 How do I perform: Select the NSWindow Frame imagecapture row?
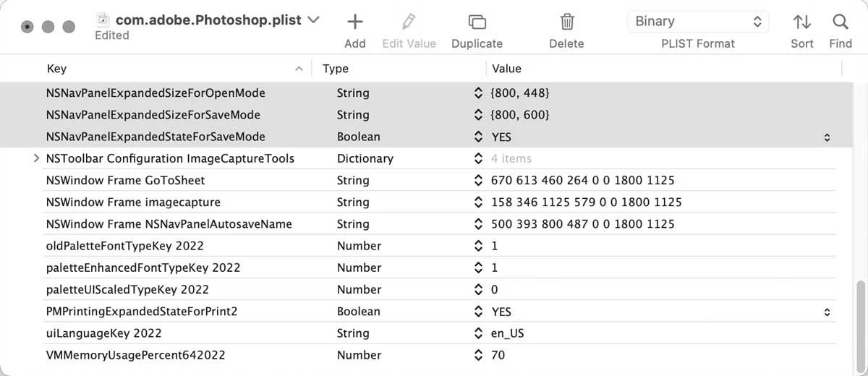[133, 202]
